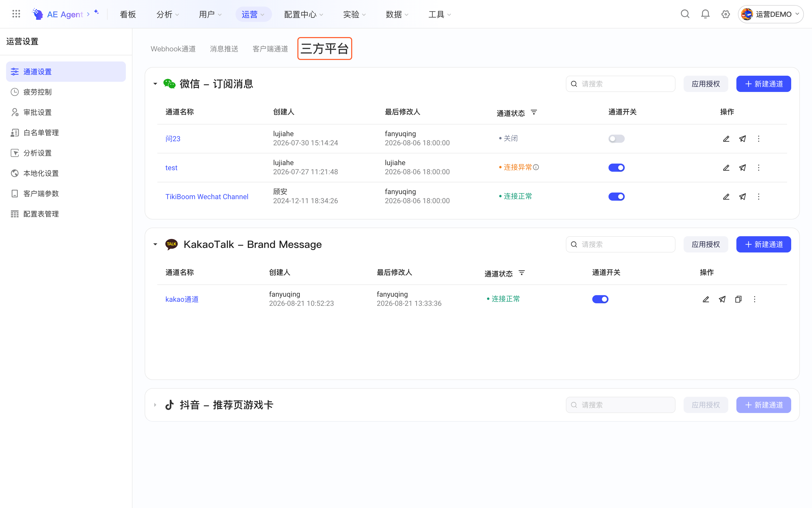The image size is (812, 508).
Task: Open more options for TikiBoom Wechat Channel
Action: click(759, 197)
